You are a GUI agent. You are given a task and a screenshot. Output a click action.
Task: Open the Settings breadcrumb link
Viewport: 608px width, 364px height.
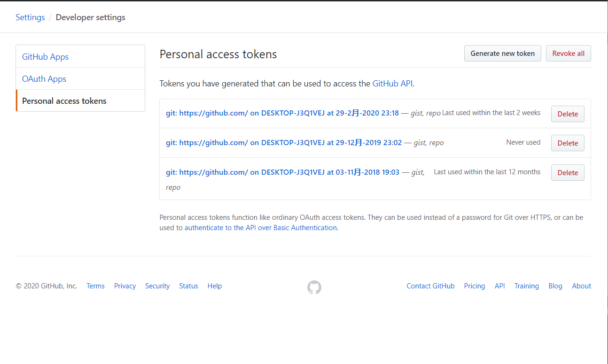click(x=30, y=17)
